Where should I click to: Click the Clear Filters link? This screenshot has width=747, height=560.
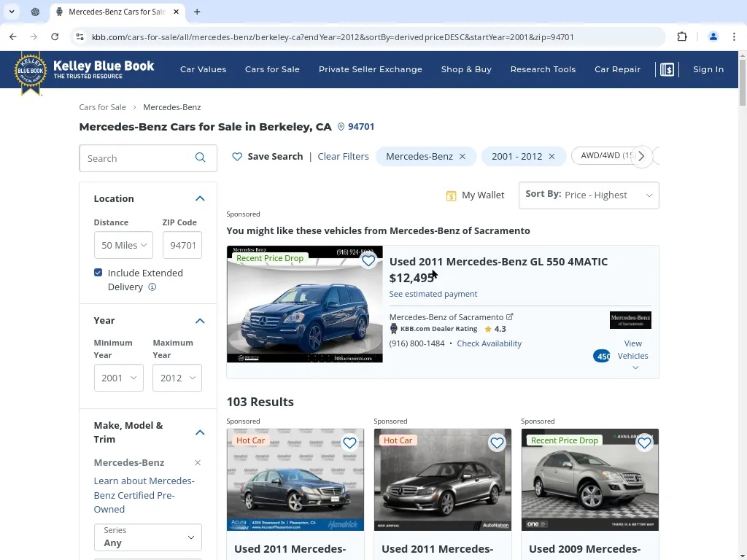point(343,157)
